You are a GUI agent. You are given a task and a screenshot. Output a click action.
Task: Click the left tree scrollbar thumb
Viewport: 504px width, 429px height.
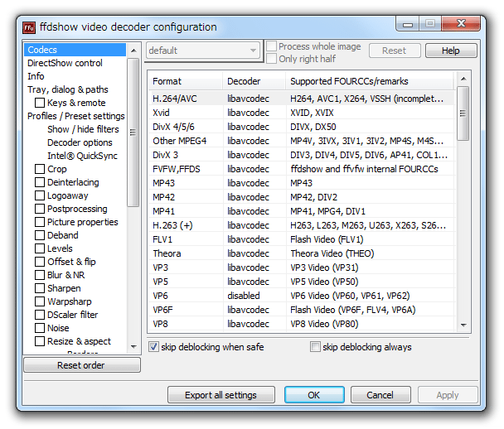coord(133,133)
